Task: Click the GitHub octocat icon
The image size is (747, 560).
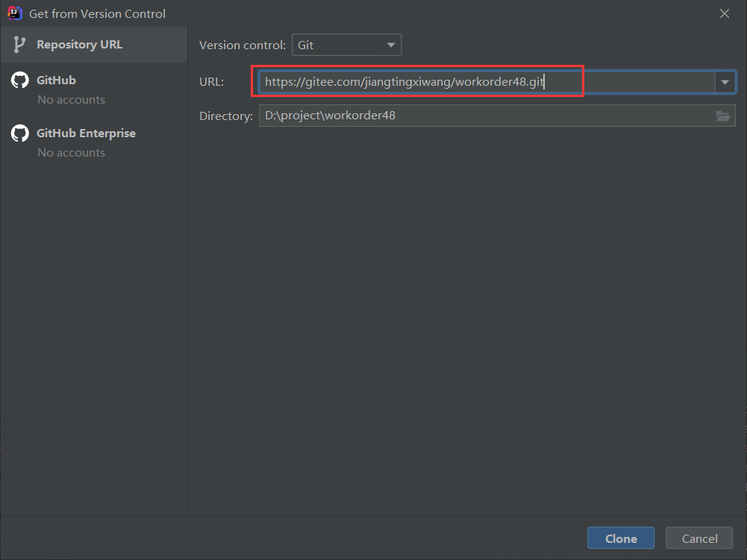Action: pyautogui.click(x=20, y=80)
